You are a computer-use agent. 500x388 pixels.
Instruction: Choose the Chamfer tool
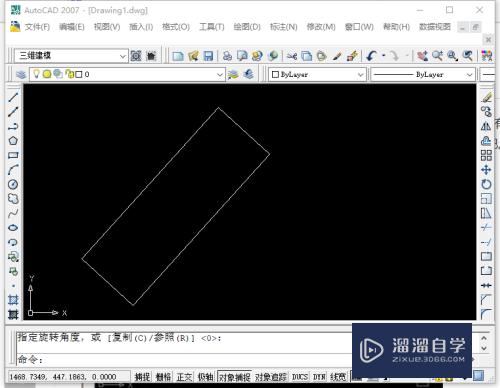point(486,300)
